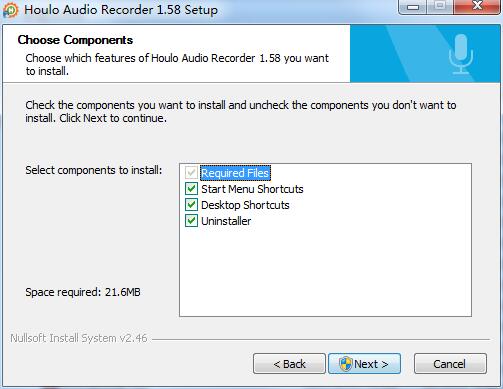Cancel the setup wizard
503x389 pixels.
click(450, 364)
